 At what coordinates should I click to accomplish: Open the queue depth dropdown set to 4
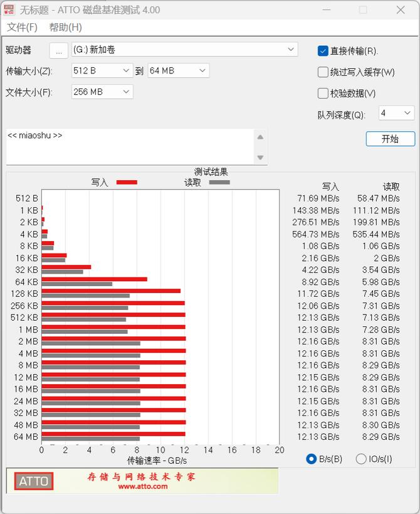tap(396, 114)
